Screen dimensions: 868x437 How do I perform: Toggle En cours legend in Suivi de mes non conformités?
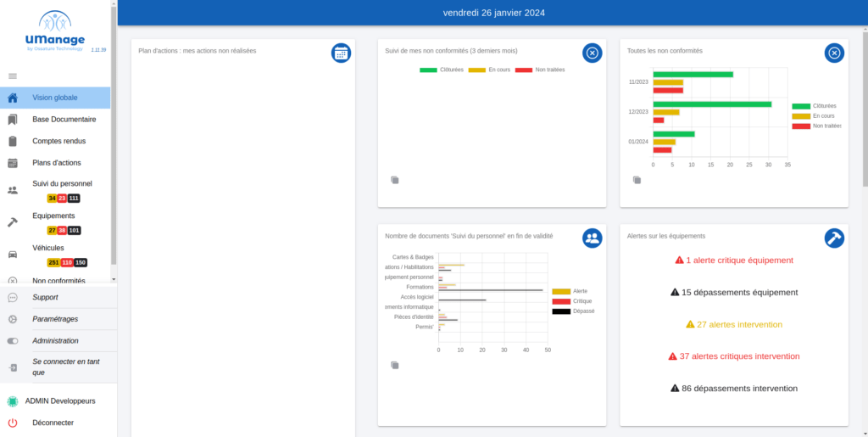pyautogui.click(x=489, y=70)
